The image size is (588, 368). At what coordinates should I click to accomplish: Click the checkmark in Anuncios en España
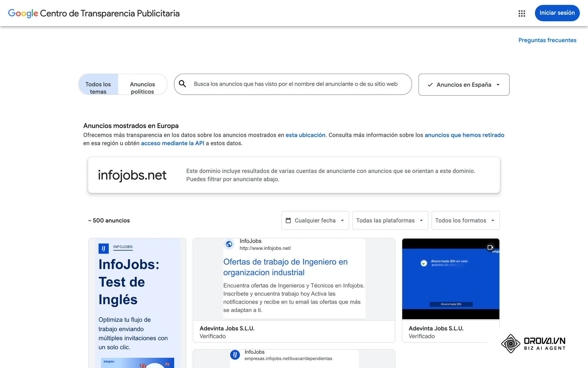(430, 85)
